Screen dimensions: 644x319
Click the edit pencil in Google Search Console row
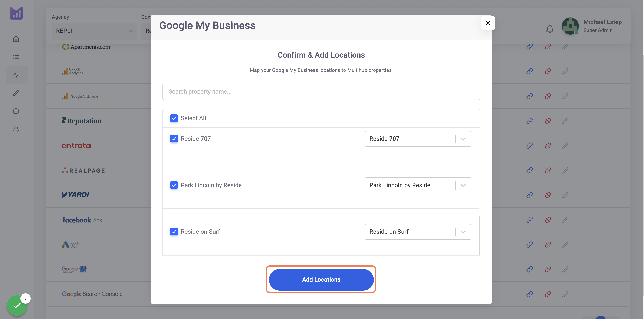[565, 294]
